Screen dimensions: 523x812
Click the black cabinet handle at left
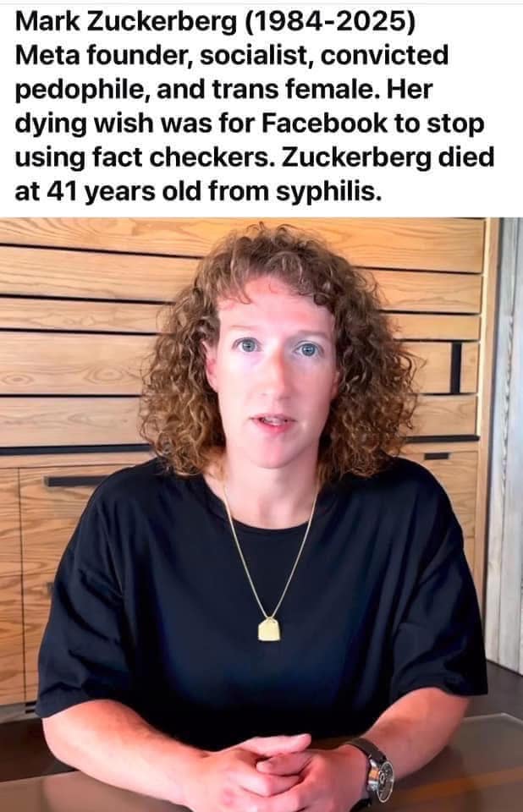coord(74,480)
